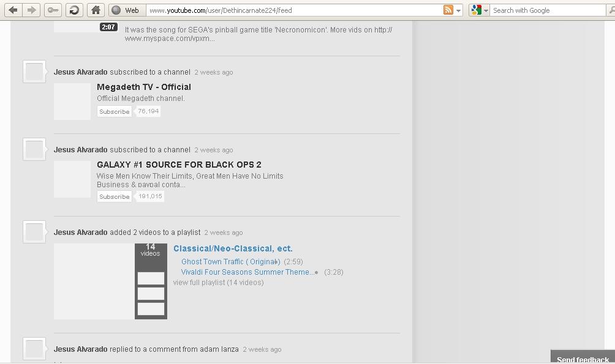
Task: Click Jesus Alvarado in the Megadeth subscription entry
Action: pyautogui.click(x=80, y=72)
